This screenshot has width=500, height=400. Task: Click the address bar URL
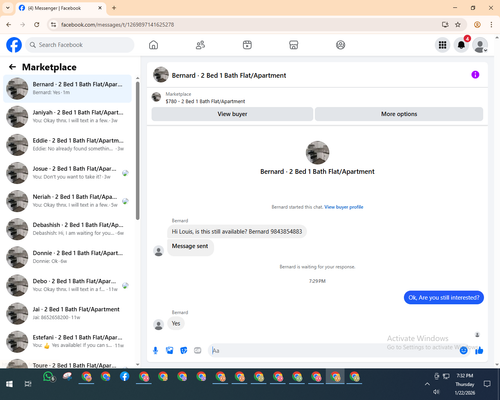117,25
